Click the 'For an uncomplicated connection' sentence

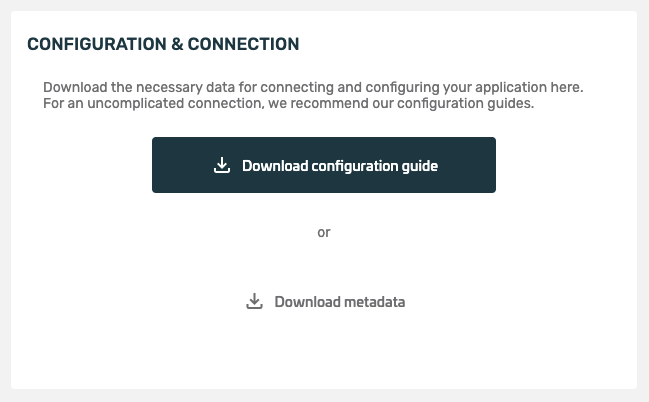[x=289, y=104]
